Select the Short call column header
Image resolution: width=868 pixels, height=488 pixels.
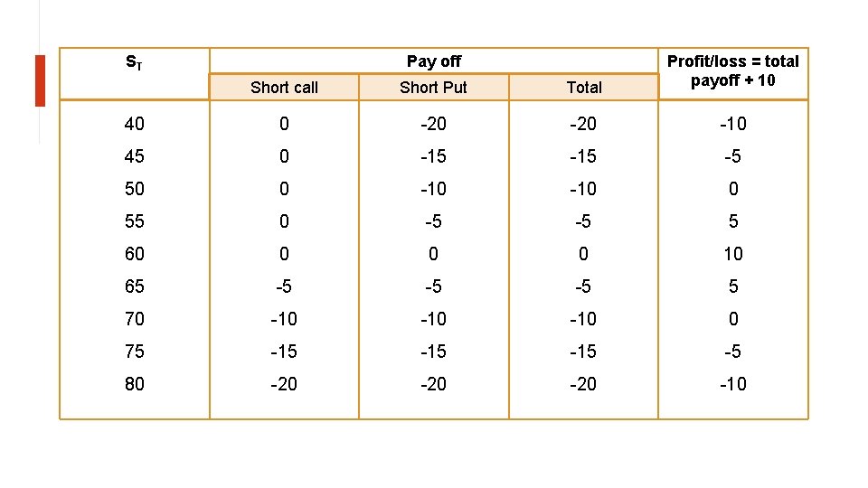tap(284, 88)
